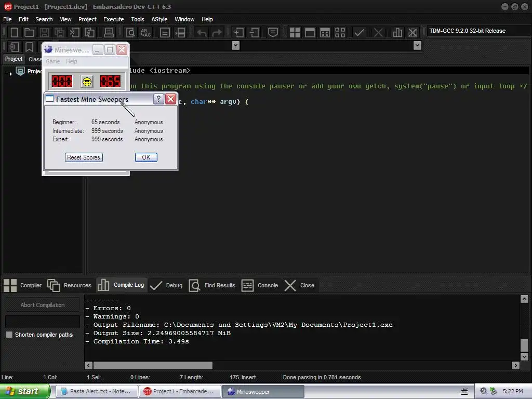Open the Project menu
Image resolution: width=532 pixels, height=399 pixels.
[87, 19]
